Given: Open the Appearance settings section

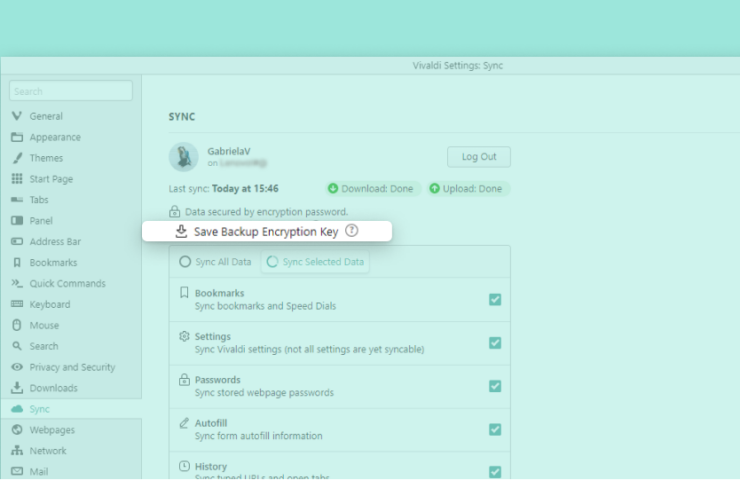Looking at the screenshot, I should [x=71, y=137].
